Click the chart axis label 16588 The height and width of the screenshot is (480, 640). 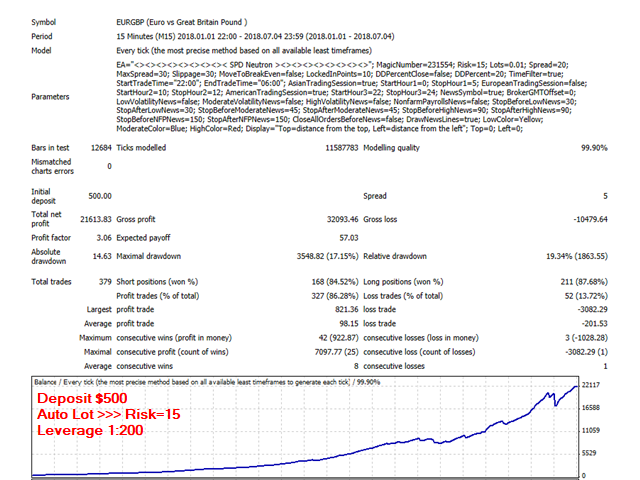tap(591, 407)
